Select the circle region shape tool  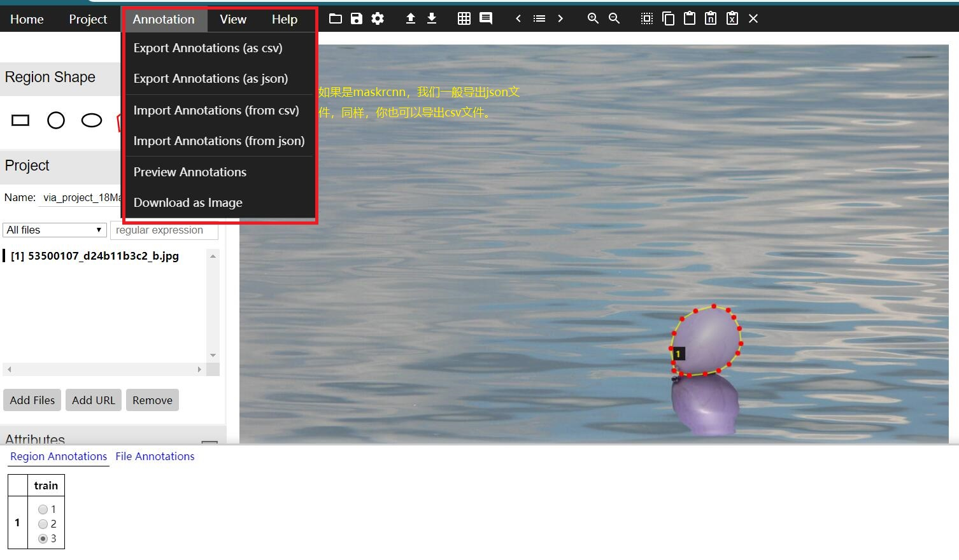[x=56, y=120]
